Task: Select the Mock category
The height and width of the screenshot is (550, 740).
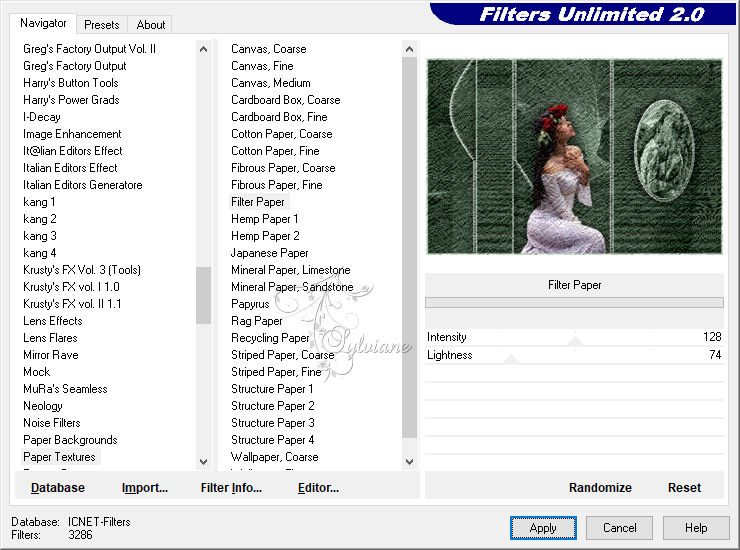Action: pos(36,372)
